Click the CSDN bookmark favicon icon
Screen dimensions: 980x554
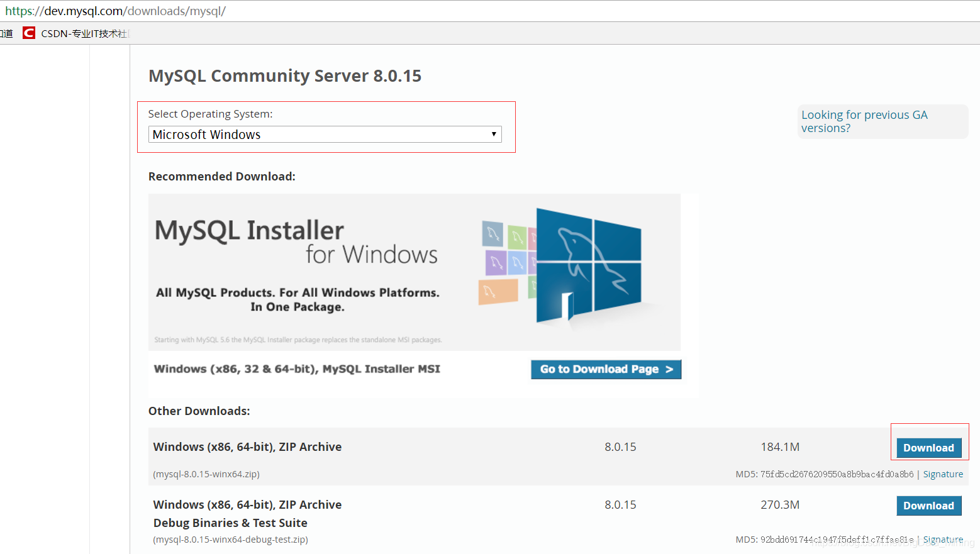(29, 33)
